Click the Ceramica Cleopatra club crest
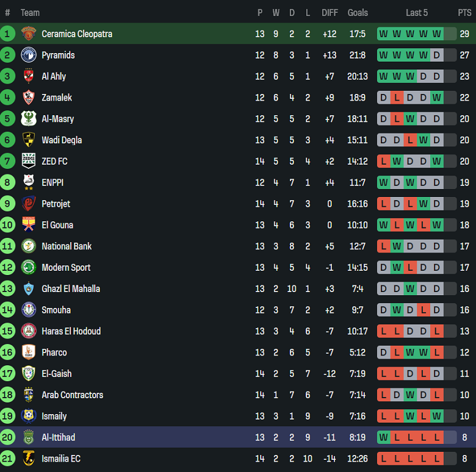The image size is (476, 472). click(x=29, y=34)
